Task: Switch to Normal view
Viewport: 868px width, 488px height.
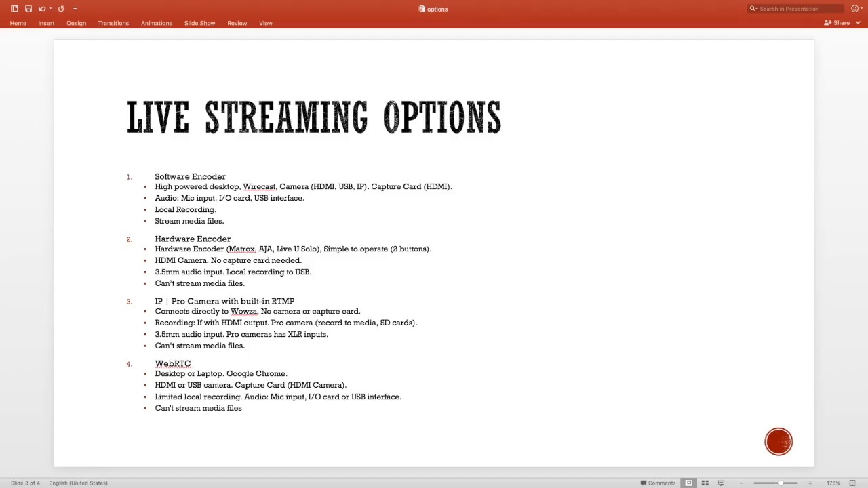Action: (x=688, y=483)
